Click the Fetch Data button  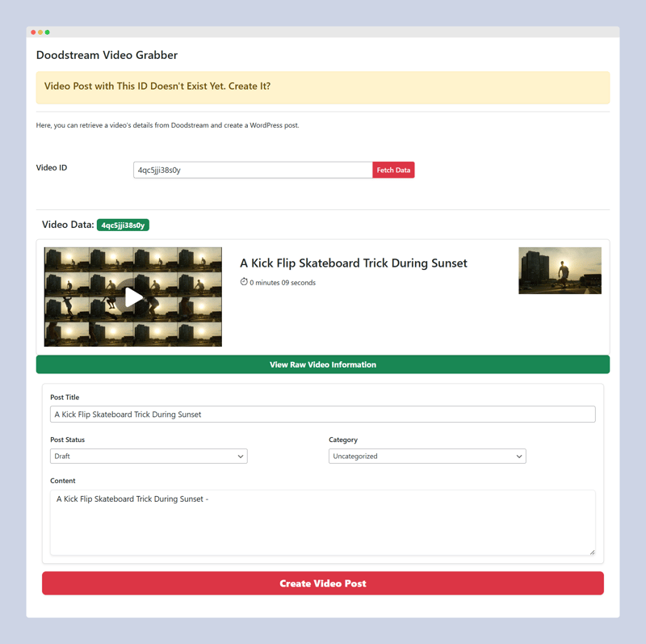(x=393, y=170)
